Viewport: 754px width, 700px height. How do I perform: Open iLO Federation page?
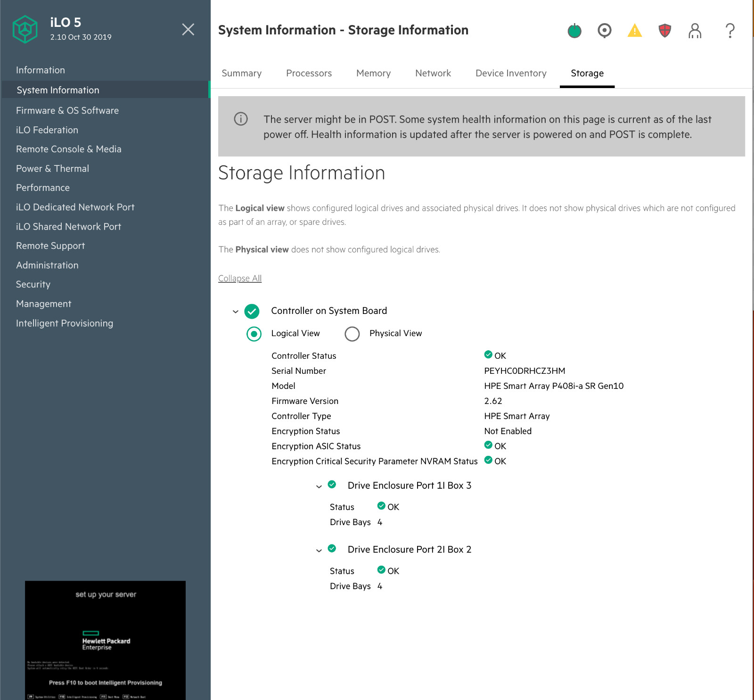[47, 130]
